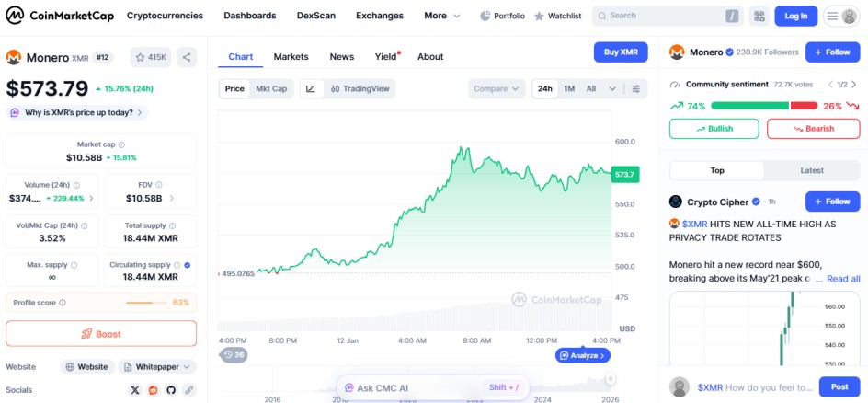
Task: Go to previous community sentiment page
Action: pos(829,85)
